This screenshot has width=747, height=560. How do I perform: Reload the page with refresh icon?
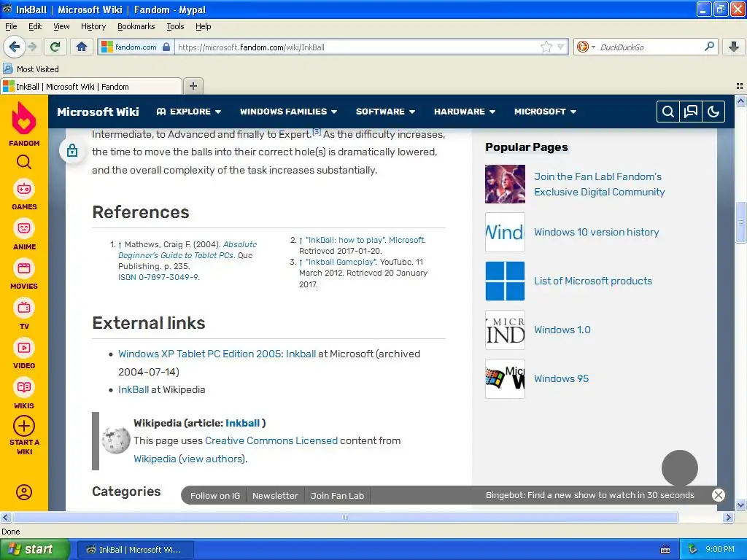[55, 47]
